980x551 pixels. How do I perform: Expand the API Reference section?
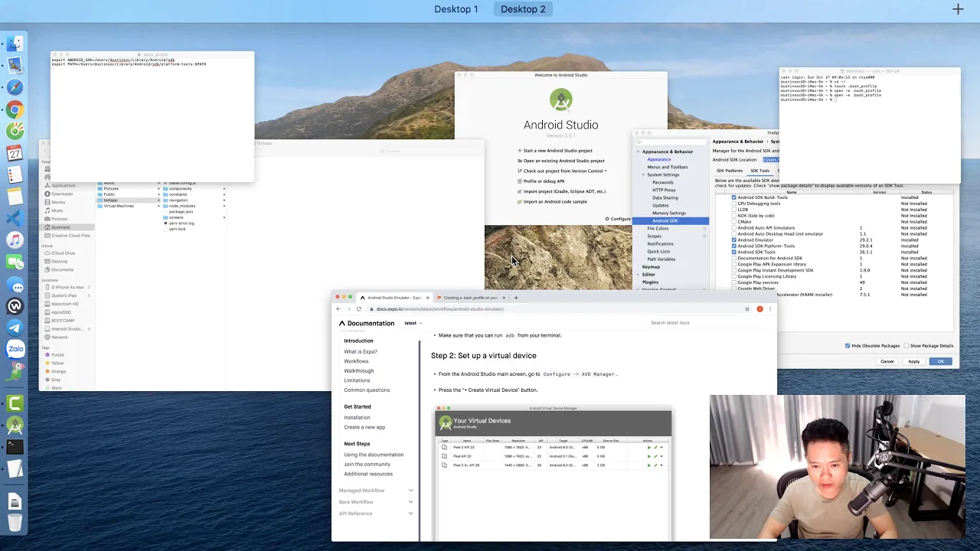pos(377,514)
